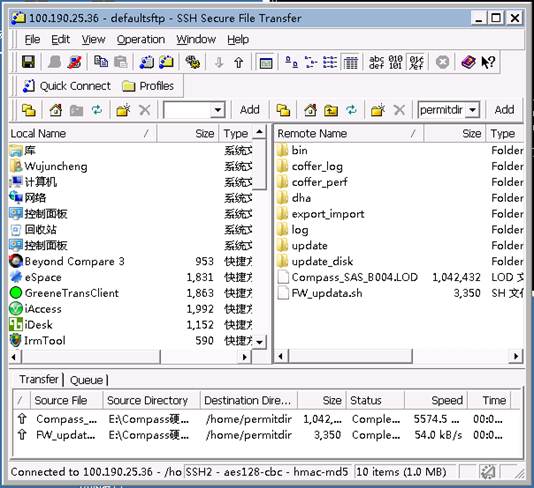Viewport: 534px width, 488px height.
Task: Refresh the local pane
Action: pyautogui.click(x=97, y=110)
